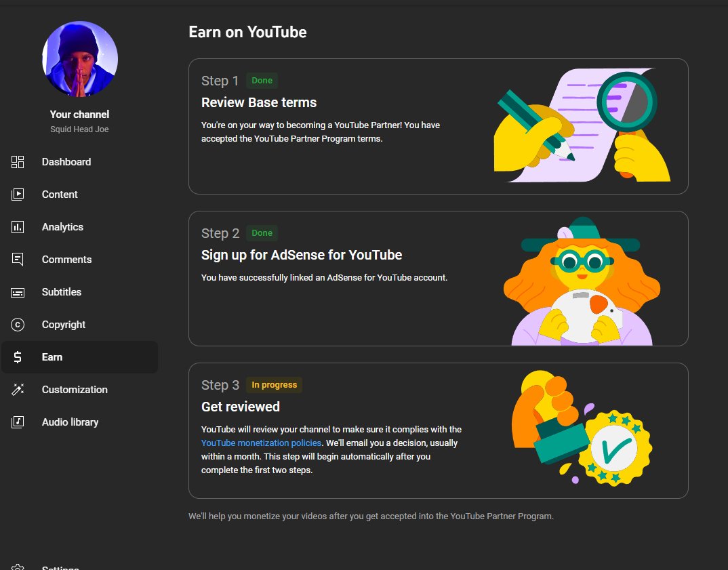Viewport: 728px width, 570px height.
Task: Click the Copyright circled C icon
Action: (x=18, y=325)
